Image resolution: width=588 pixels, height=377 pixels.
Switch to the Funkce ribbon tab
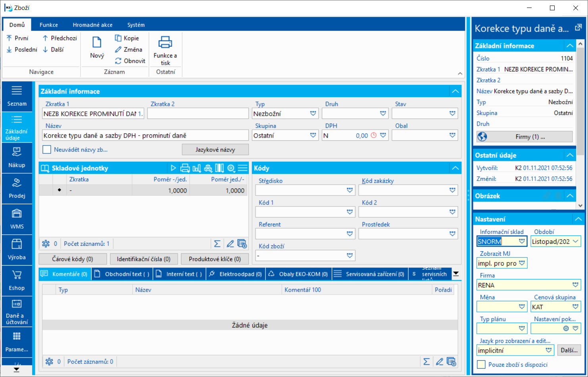pyautogui.click(x=49, y=25)
